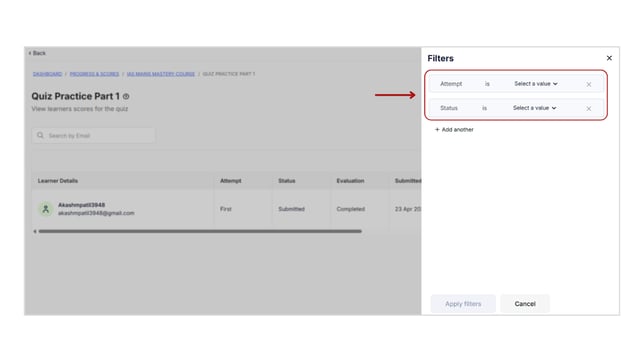
Task: Click the search magnifier icon
Action: point(40,135)
